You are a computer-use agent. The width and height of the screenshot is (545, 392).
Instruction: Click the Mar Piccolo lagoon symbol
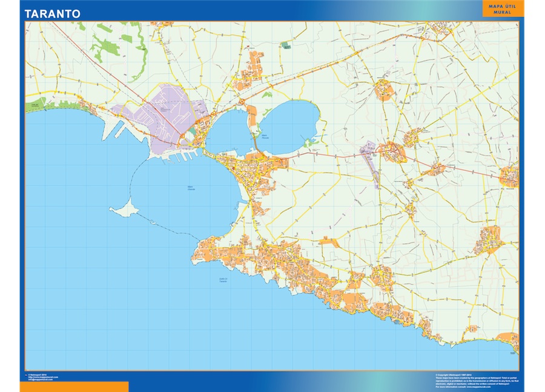285,127
